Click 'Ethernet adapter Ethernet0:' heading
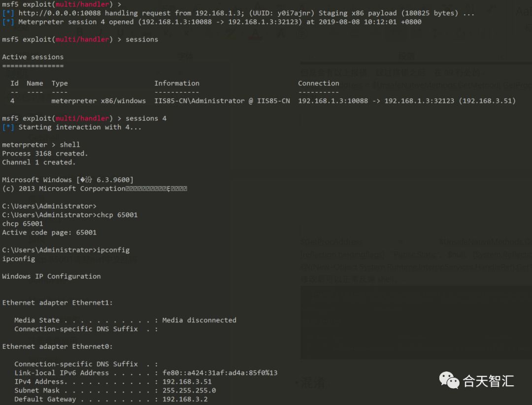This screenshot has height=405, width=532. pos(57,346)
